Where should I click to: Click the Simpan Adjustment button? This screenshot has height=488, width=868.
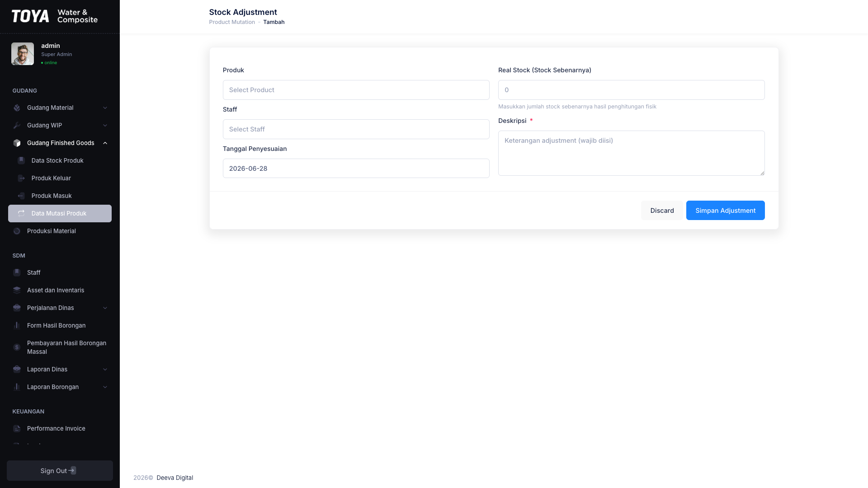pyautogui.click(x=725, y=211)
